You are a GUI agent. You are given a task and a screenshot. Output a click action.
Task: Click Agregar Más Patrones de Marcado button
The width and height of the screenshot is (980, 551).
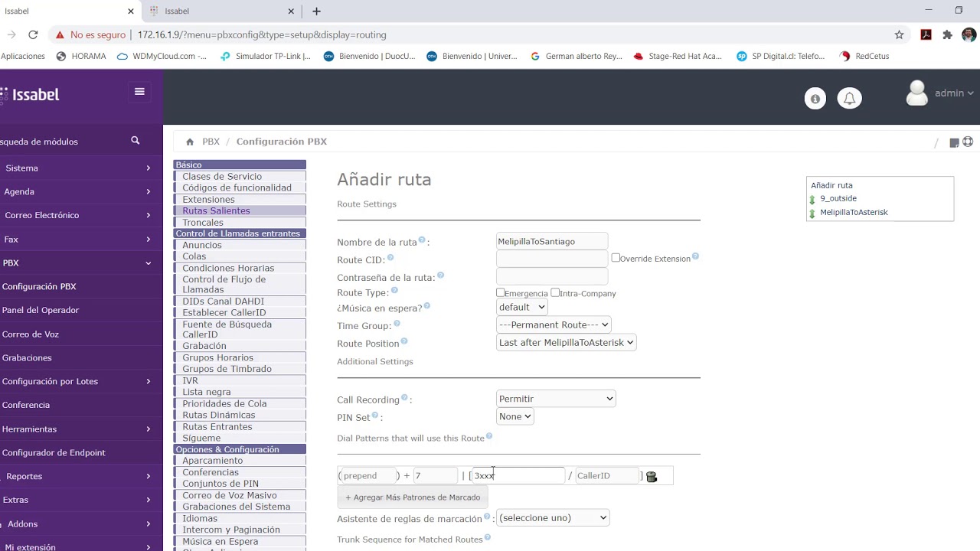tap(413, 497)
